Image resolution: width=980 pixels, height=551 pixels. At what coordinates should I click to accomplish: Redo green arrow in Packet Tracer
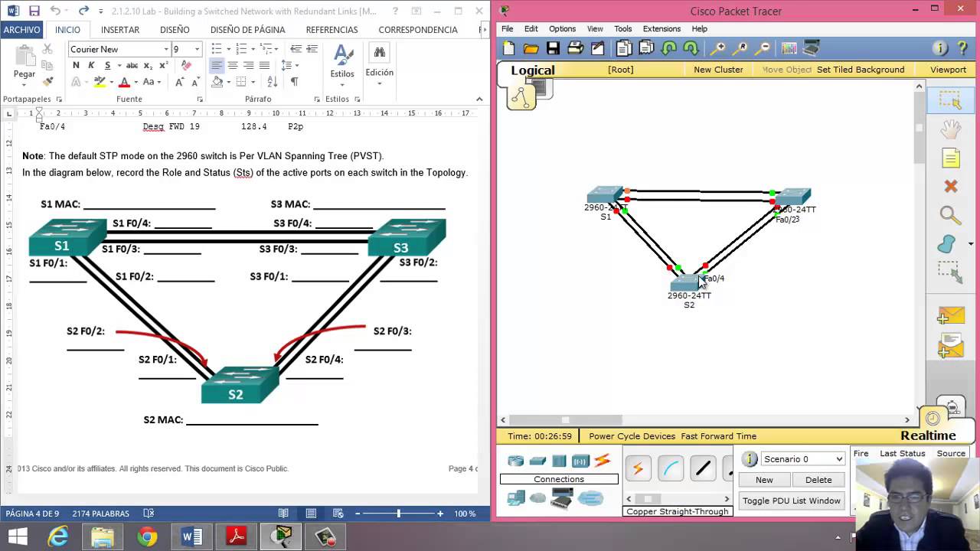point(691,48)
